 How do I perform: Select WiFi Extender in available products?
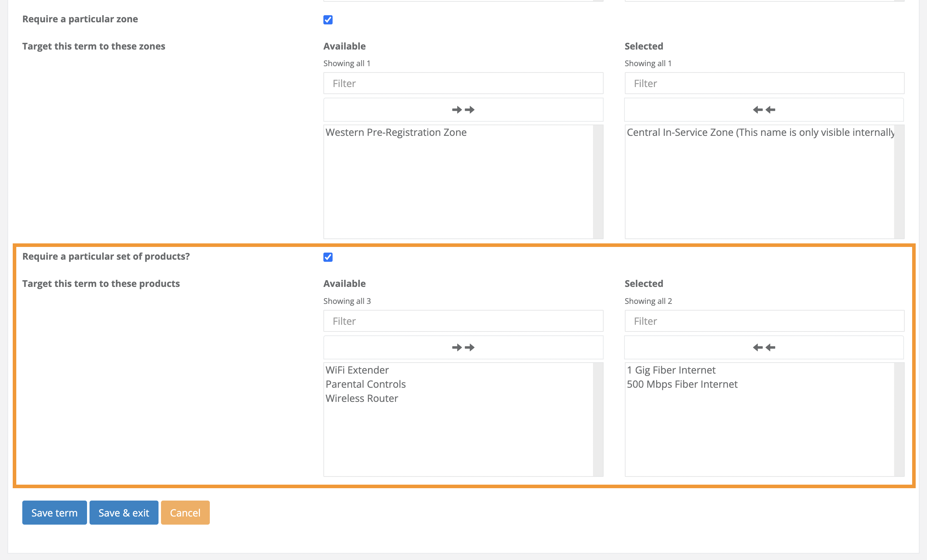(x=357, y=370)
